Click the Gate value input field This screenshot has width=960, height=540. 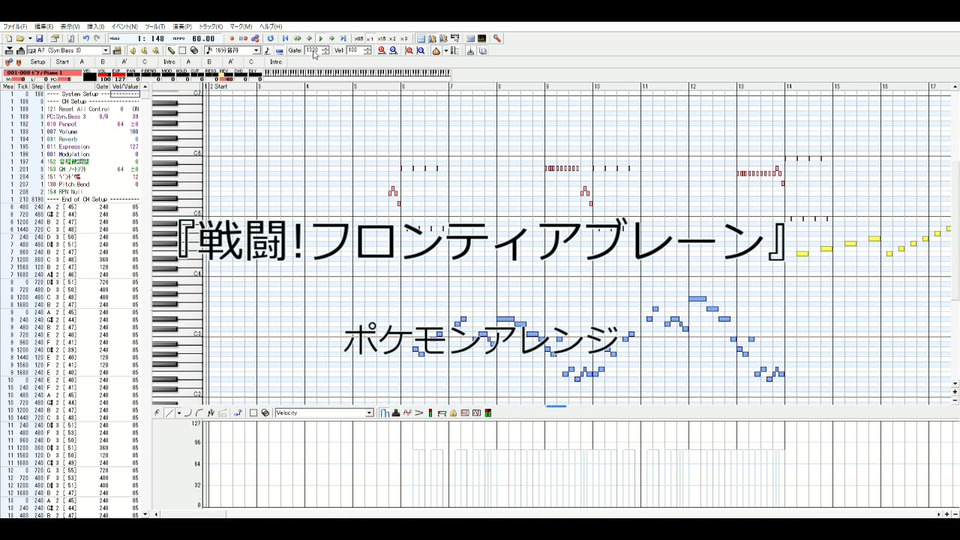[312, 51]
